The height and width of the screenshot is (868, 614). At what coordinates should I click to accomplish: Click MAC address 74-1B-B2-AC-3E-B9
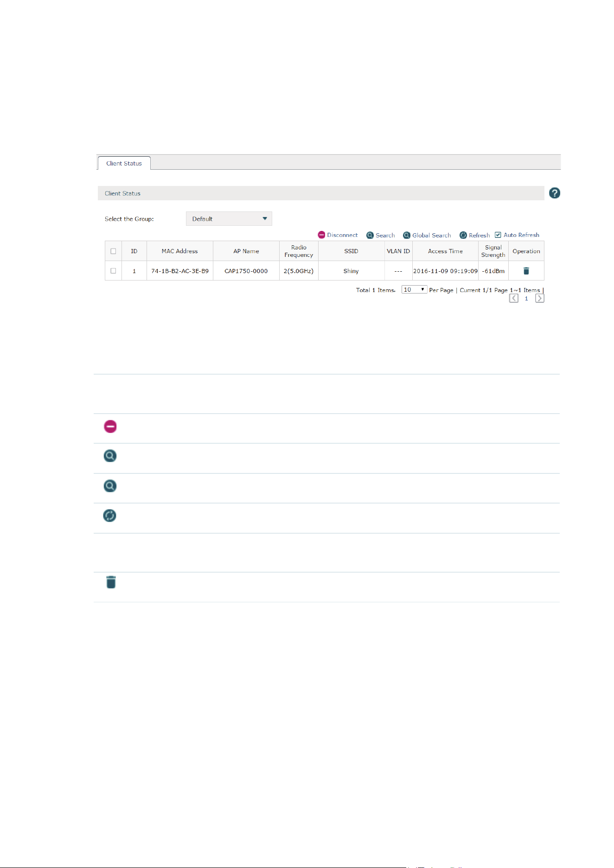(180, 271)
